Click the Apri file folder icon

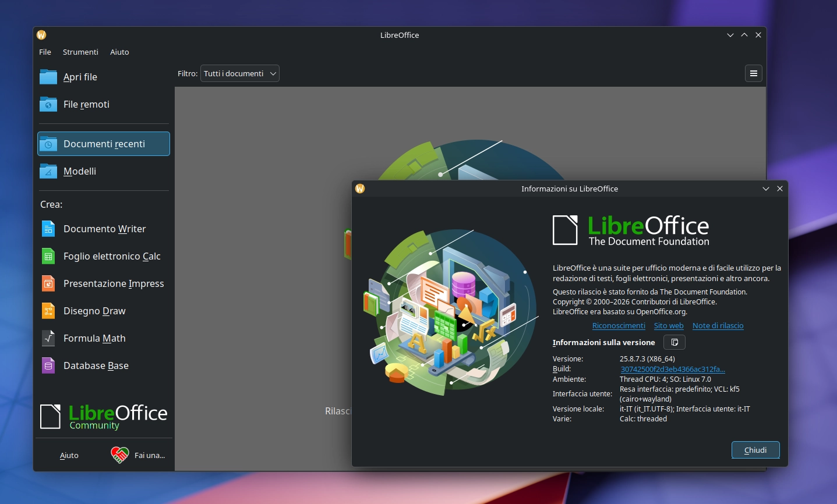coord(48,77)
